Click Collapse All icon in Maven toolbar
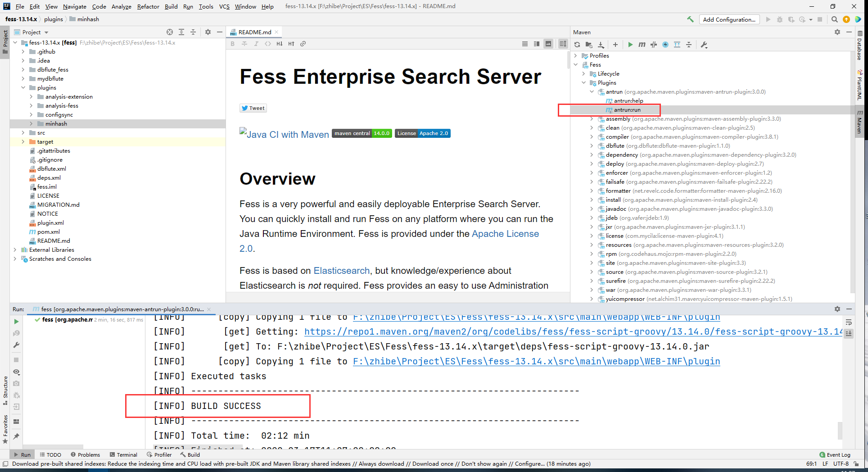The height and width of the screenshot is (472, 868). tap(689, 45)
